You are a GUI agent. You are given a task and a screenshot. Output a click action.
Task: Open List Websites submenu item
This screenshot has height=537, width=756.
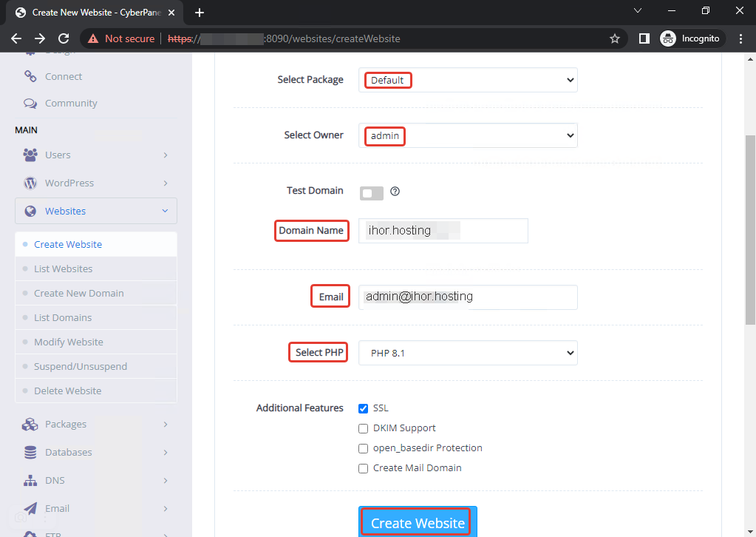tap(96, 268)
